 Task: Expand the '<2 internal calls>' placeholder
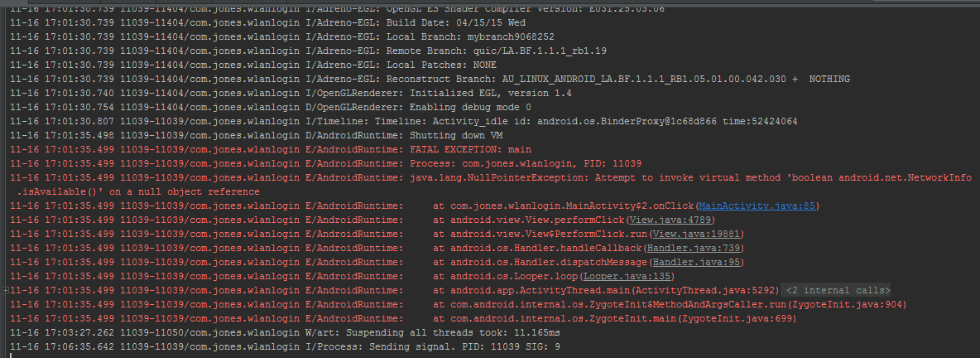coord(838,290)
